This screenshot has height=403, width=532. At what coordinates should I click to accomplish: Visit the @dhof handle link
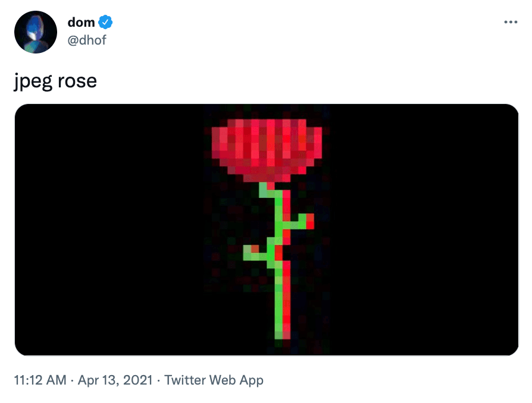click(x=87, y=40)
